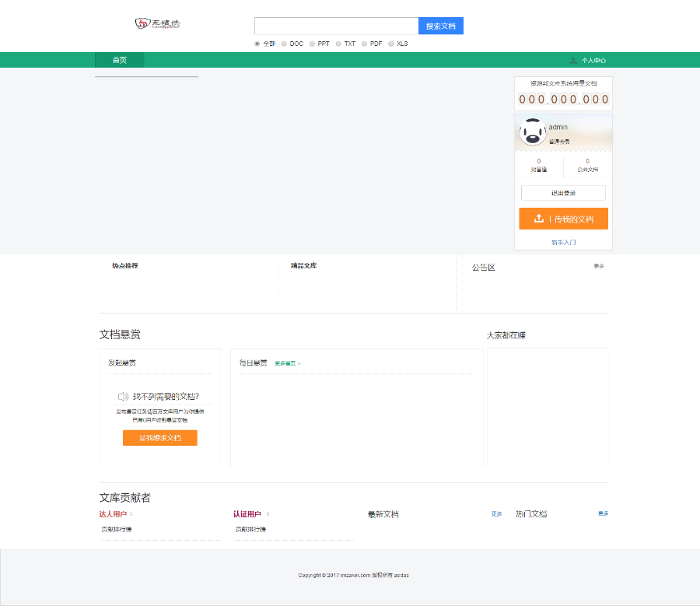Click the 公共文档 stat in user card
Image resolution: width=700 pixels, height=606 pixels.
[587, 165]
